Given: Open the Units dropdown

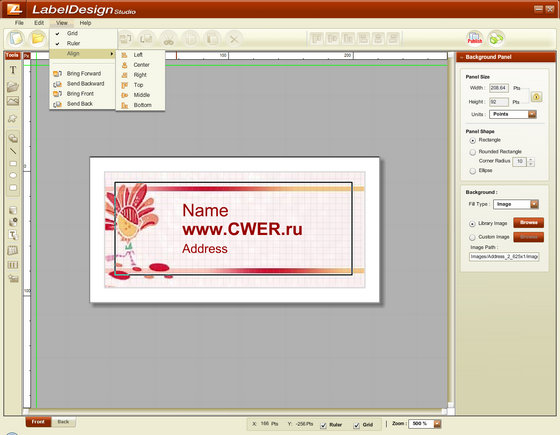Looking at the screenshot, I should [x=513, y=114].
